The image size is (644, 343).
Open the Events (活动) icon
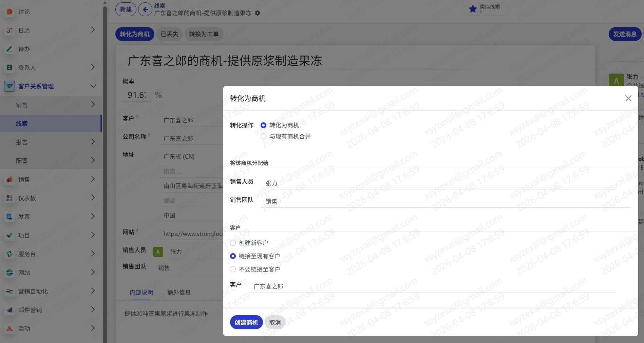[10, 329]
